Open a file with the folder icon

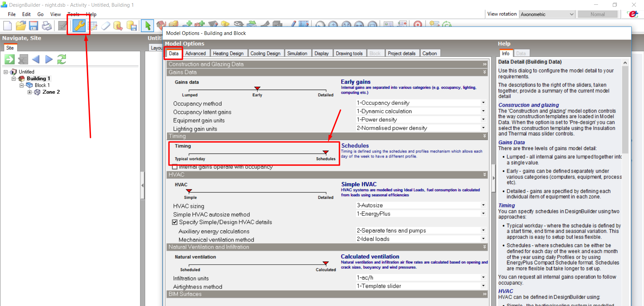[21, 26]
